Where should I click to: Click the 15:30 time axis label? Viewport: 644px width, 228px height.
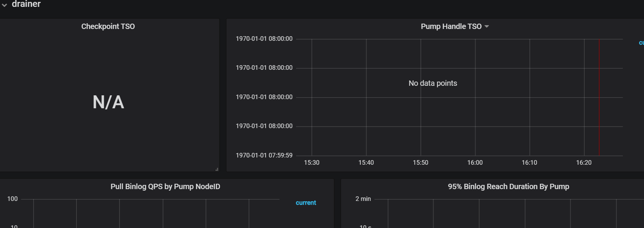tap(312, 162)
